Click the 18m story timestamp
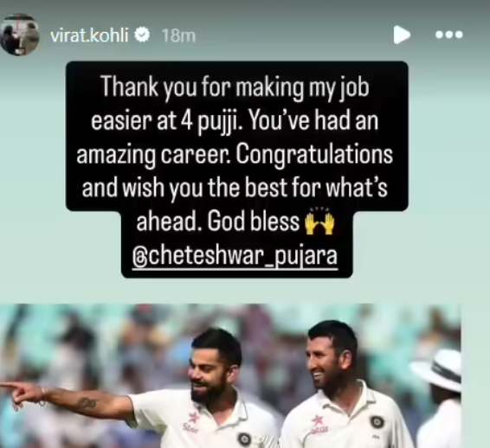 (178, 35)
